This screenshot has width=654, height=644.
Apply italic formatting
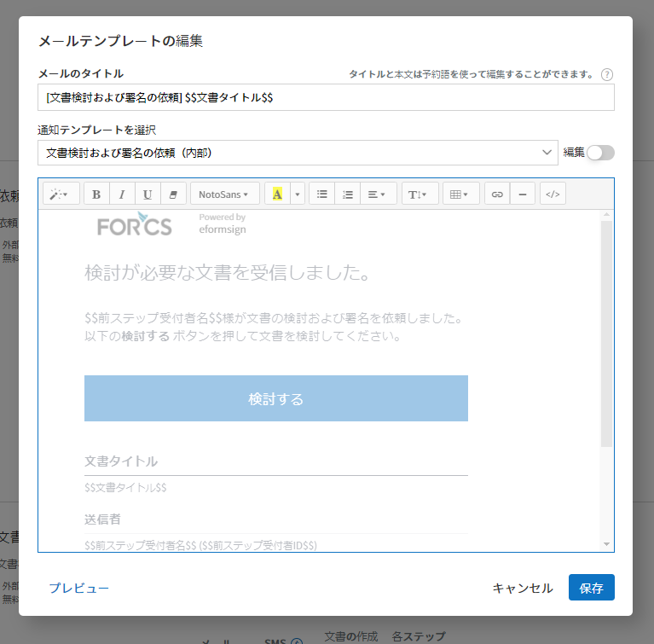(x=122, y=194)
